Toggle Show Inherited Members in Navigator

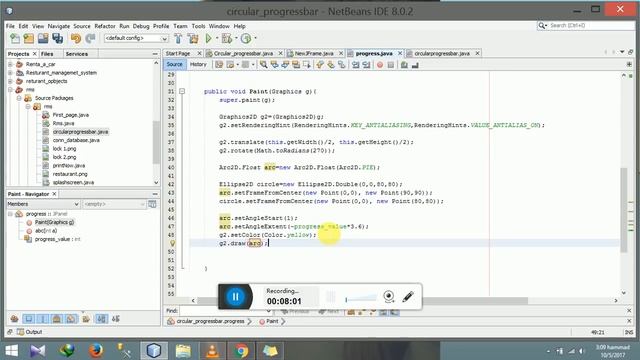(x=15, y=319)
